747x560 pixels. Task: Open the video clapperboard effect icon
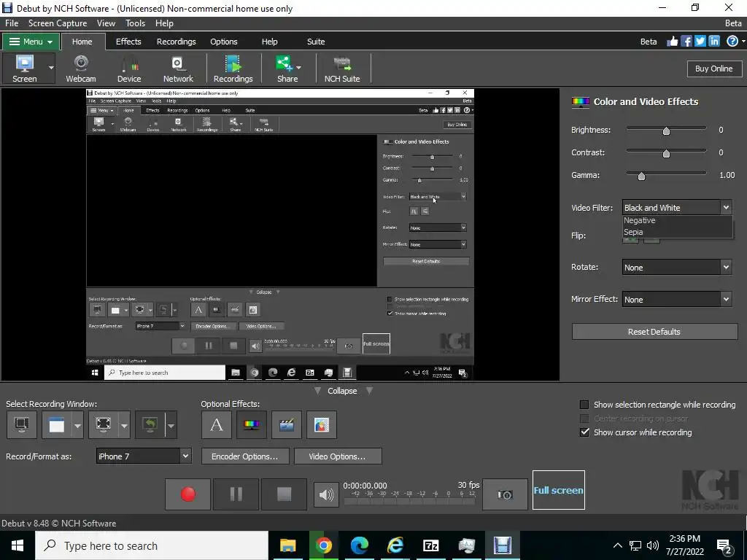(286, 424)
